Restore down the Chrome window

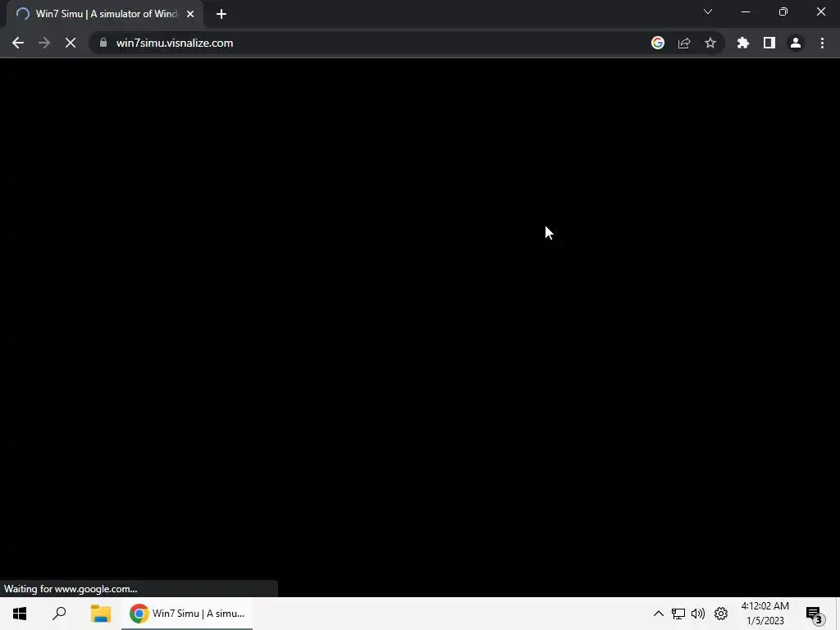tap(783, 11)
